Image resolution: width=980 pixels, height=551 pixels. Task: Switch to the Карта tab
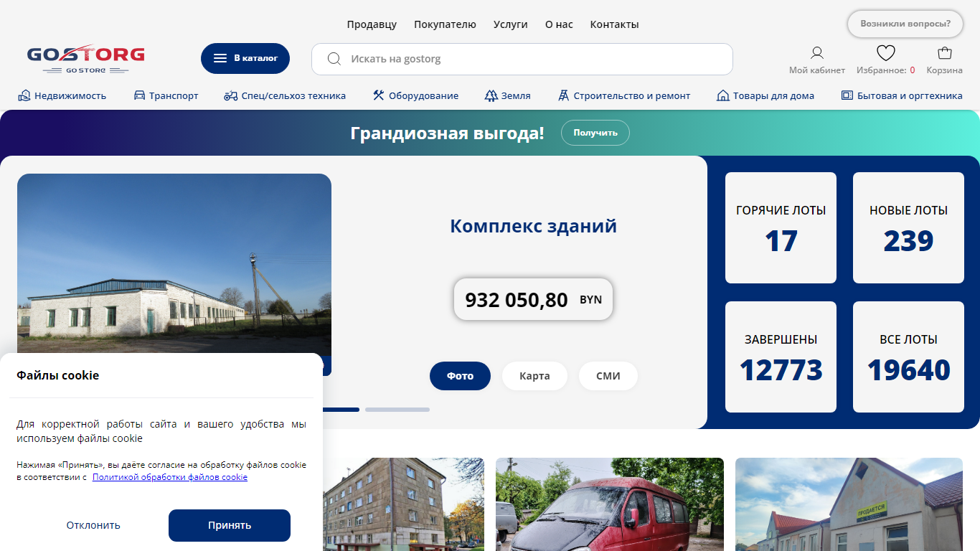coord(534,376)
